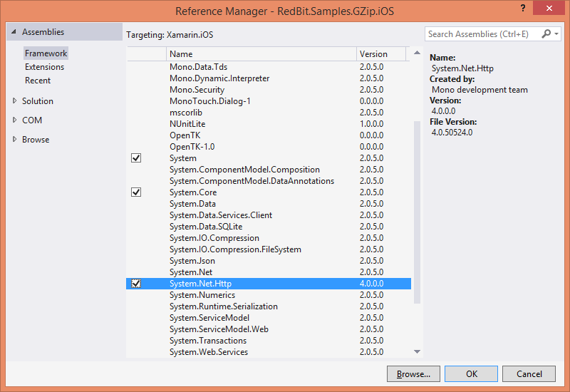Screen dimensions: 570x392
Task: Select the System.Net assembly row
Action: point(269,272)
